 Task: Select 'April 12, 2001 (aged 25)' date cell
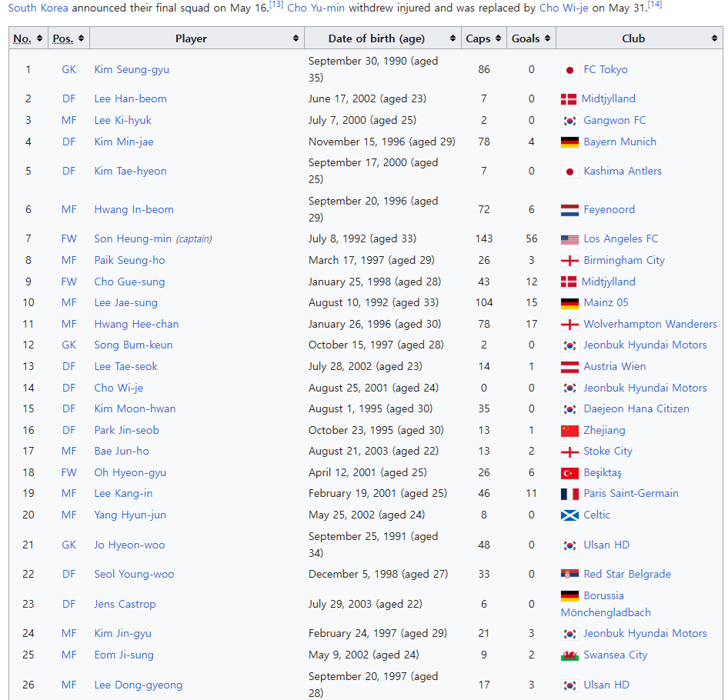(368, 472)
